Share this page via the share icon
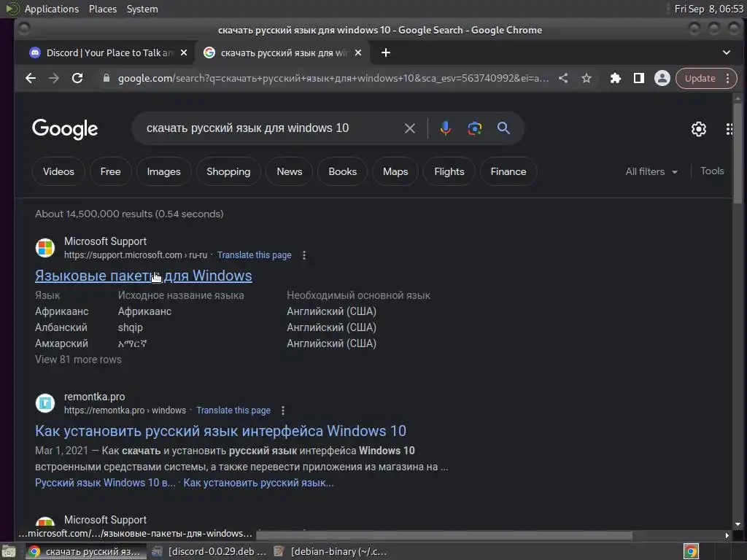 [563, 78]
